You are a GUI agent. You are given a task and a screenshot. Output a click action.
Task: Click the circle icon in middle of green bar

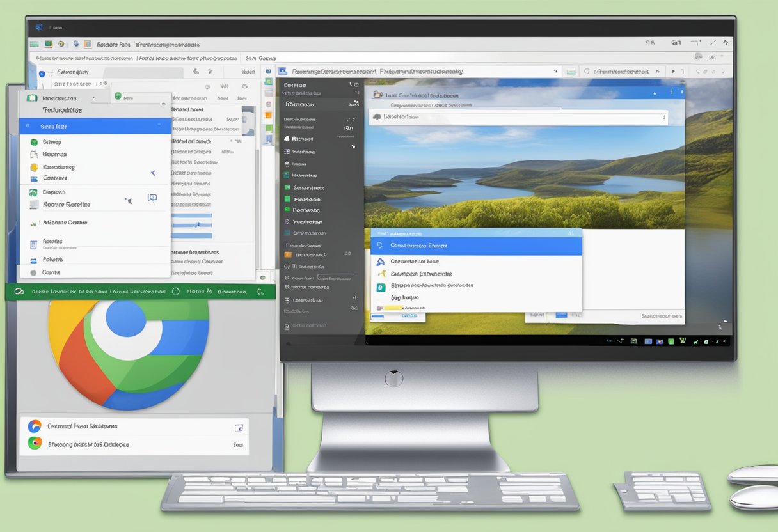coord(175,292)
